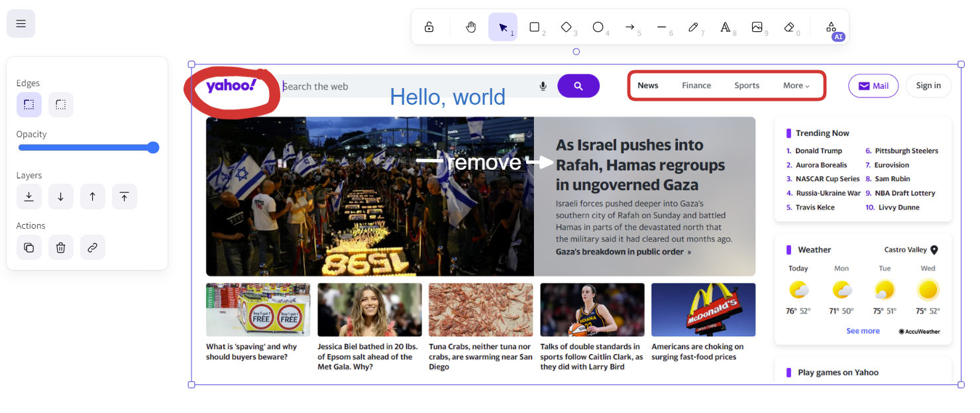980x413 pixels.
Task: Click the bottom-right selection resize handle
Action: pyautogui.click(x=961, y=384)
